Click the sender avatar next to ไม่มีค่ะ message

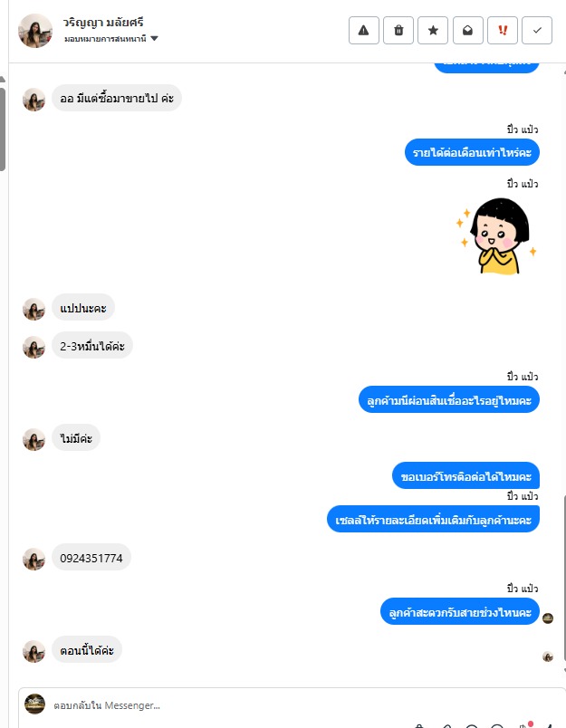click(34, 439)
